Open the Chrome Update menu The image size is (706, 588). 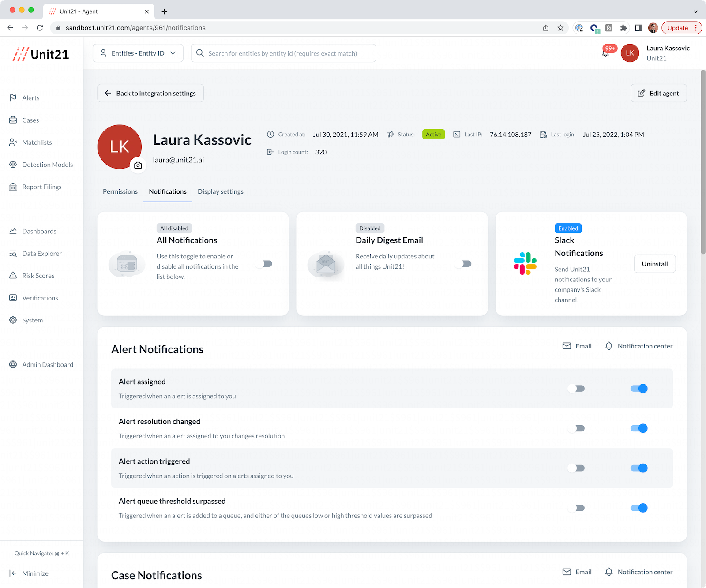click(681, 28)
